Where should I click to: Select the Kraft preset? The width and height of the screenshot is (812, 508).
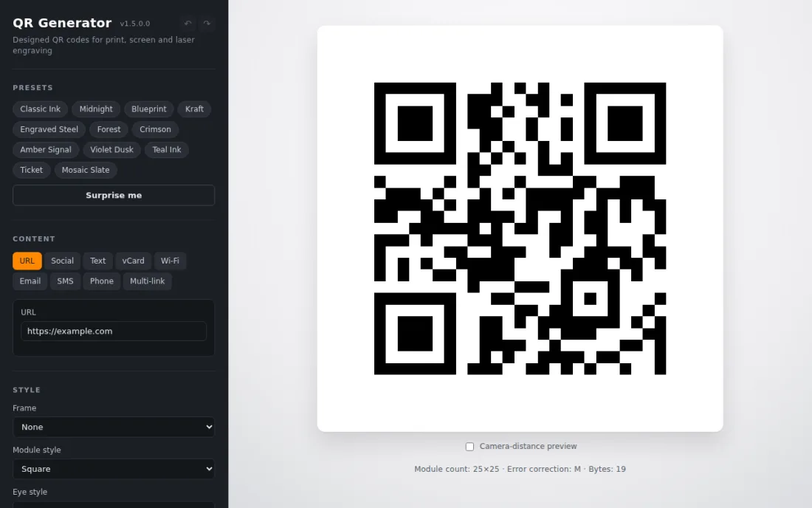194,109
